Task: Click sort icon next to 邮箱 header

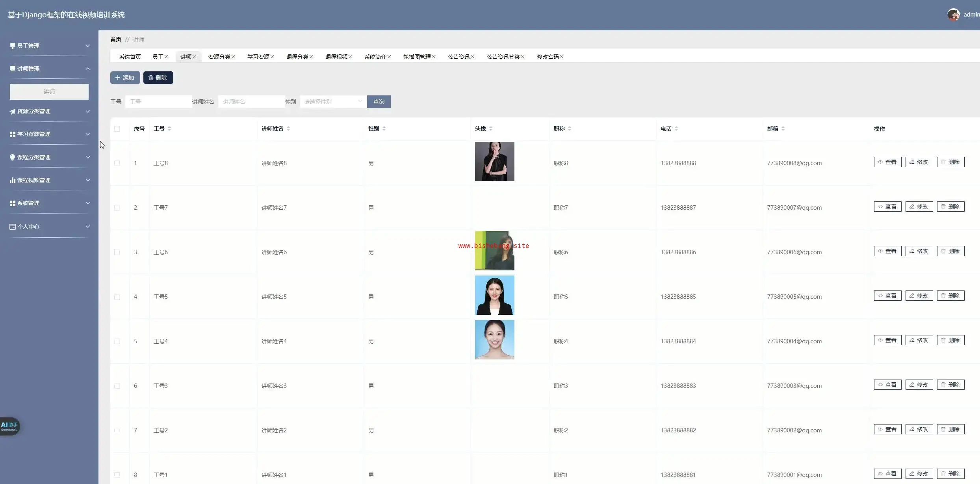Action: (x=783, y=128)
